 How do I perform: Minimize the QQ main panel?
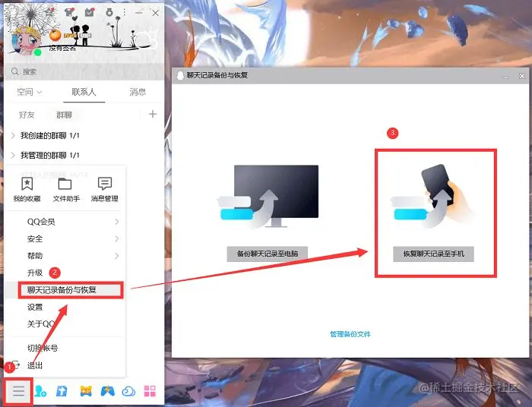coord(139,13)
